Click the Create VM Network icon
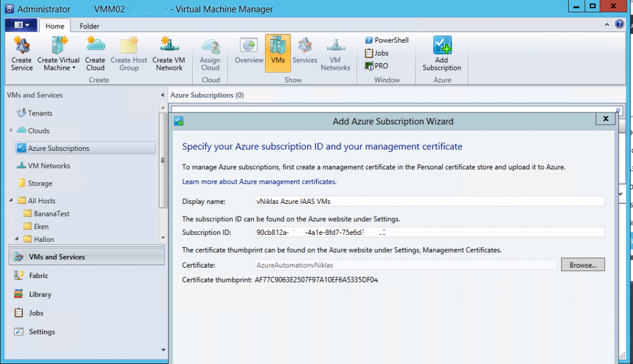Screen dimensions: 633x364 [x=169, y=54]
